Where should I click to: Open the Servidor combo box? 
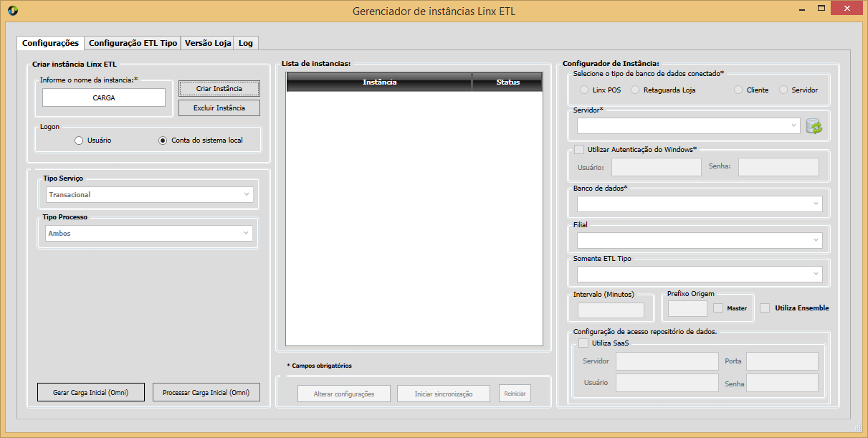[689, 126]
